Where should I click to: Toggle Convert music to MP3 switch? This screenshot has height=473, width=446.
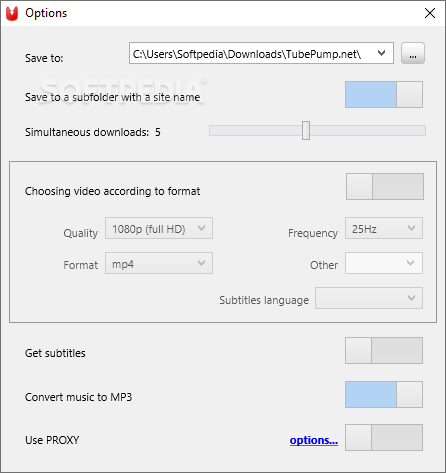[x=384, y=394]
